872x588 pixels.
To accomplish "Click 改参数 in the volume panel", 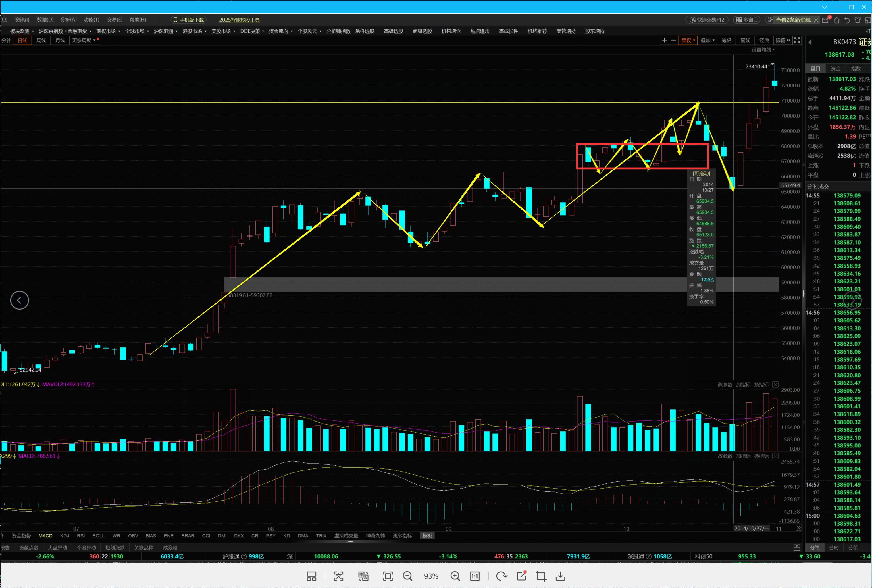I will 725,384.
